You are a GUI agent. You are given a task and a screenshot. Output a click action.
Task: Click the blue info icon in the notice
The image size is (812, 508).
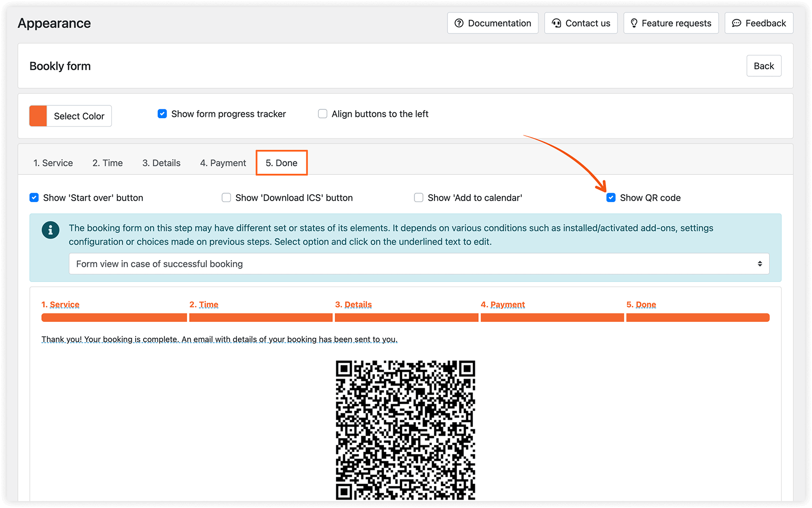[x=50, y=230]
